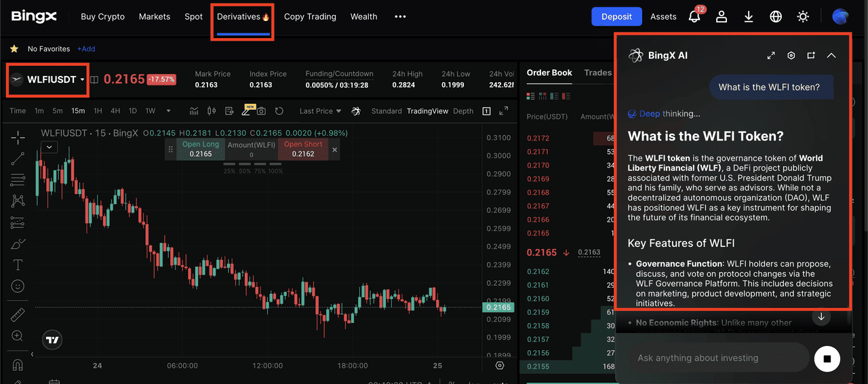
Task: Open the Copy Trading menu
Action: [310, 16]
